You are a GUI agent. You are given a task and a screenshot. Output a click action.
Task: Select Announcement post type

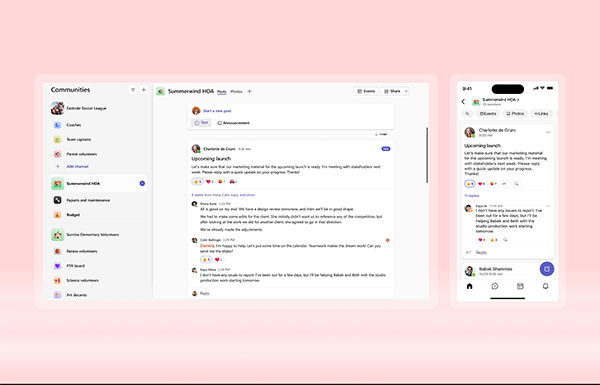(233, 123)
